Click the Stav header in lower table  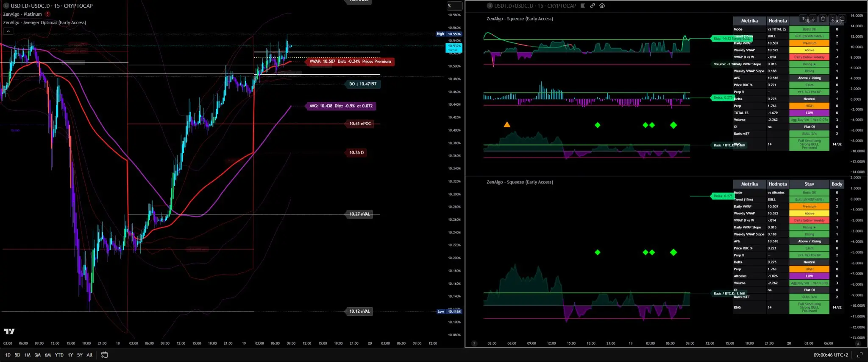(809, 184)
